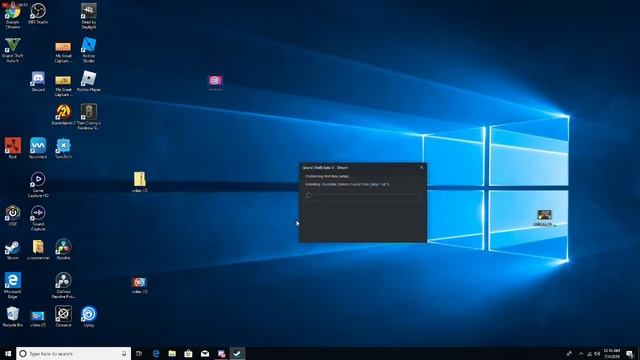
Task: Select the Roblox Player icon
Action: tap(89, 81)
